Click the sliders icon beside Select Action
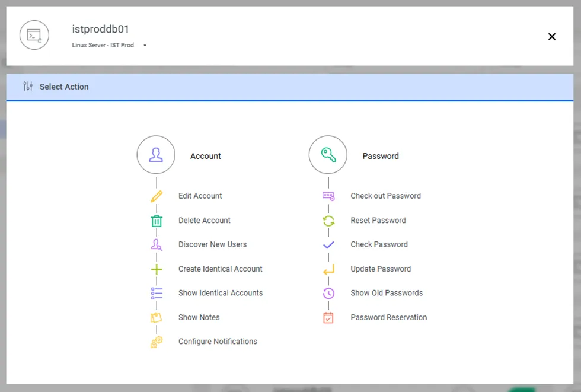Image resolution: width=581 pixels, height=392 pixels. 28,87
